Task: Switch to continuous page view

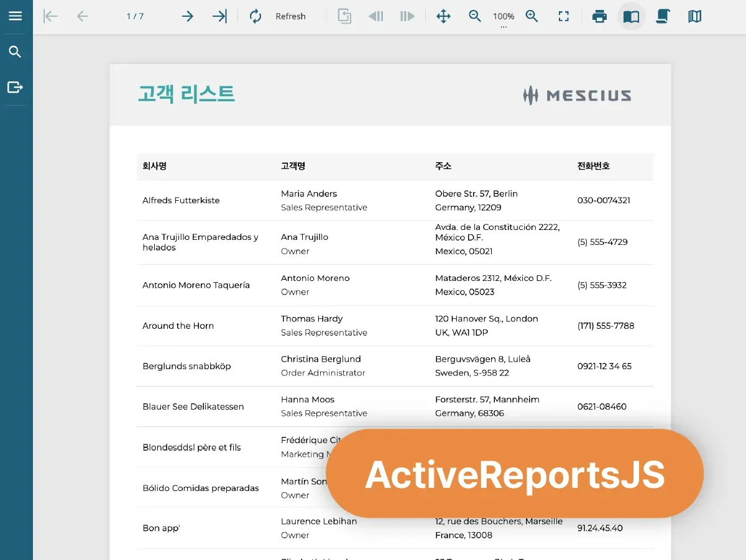Action: [663, 16]
